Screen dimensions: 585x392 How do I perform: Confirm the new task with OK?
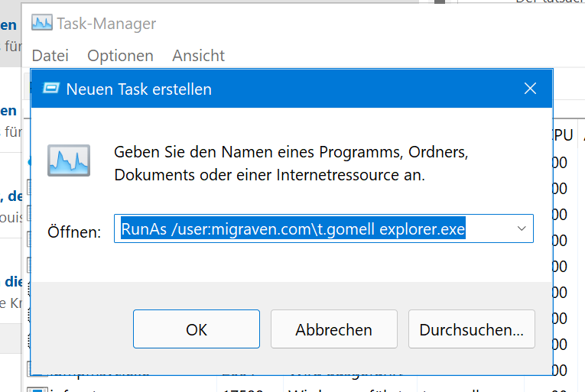(197, 329)
